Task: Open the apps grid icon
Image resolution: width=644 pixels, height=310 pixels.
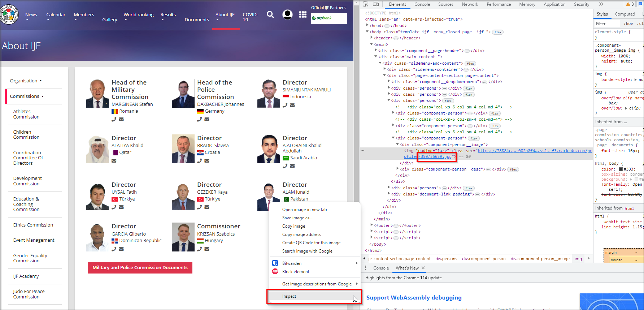Action: pos(303,14)
